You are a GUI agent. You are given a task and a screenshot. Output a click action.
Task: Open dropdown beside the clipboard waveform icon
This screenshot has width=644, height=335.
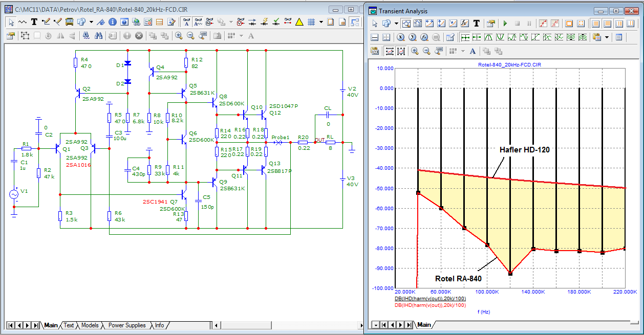[x=607, y=37]
